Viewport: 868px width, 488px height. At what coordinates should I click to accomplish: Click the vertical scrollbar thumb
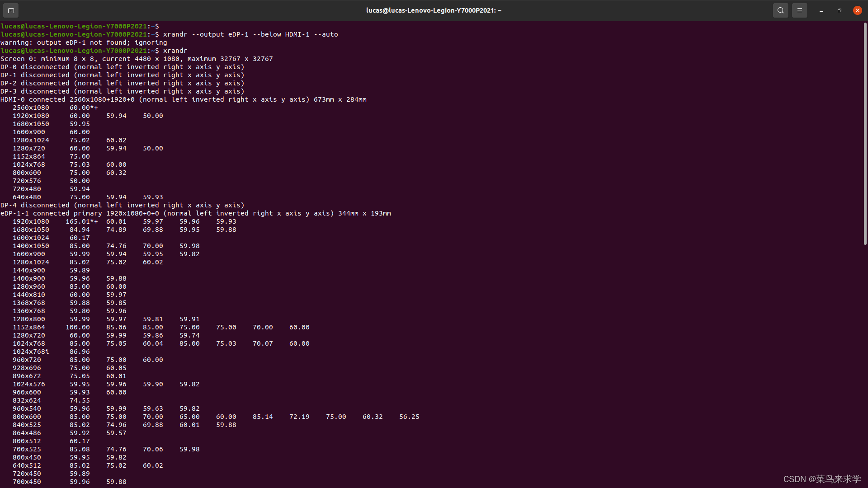point(865,133)
